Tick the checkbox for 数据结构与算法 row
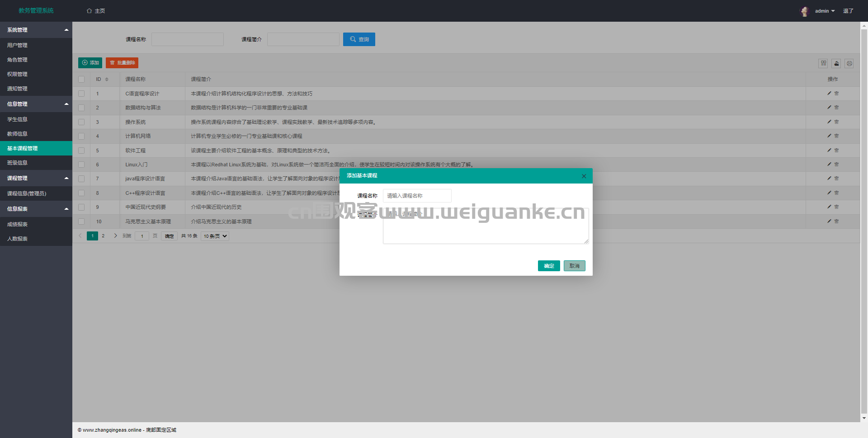The width and height of the screenshot is (868, 438). (x=81, y=108)
